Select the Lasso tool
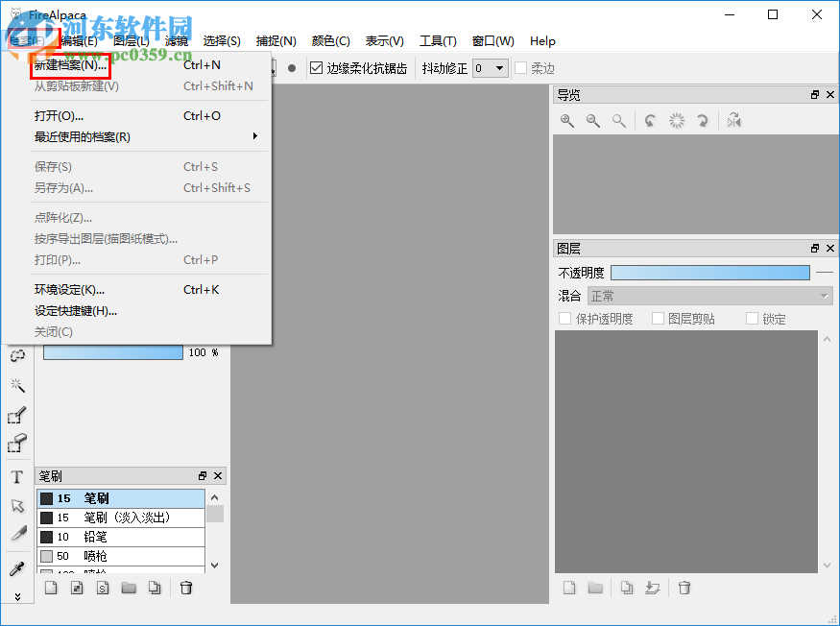This screenshot has height=626, width=840. tap(17, 355)
